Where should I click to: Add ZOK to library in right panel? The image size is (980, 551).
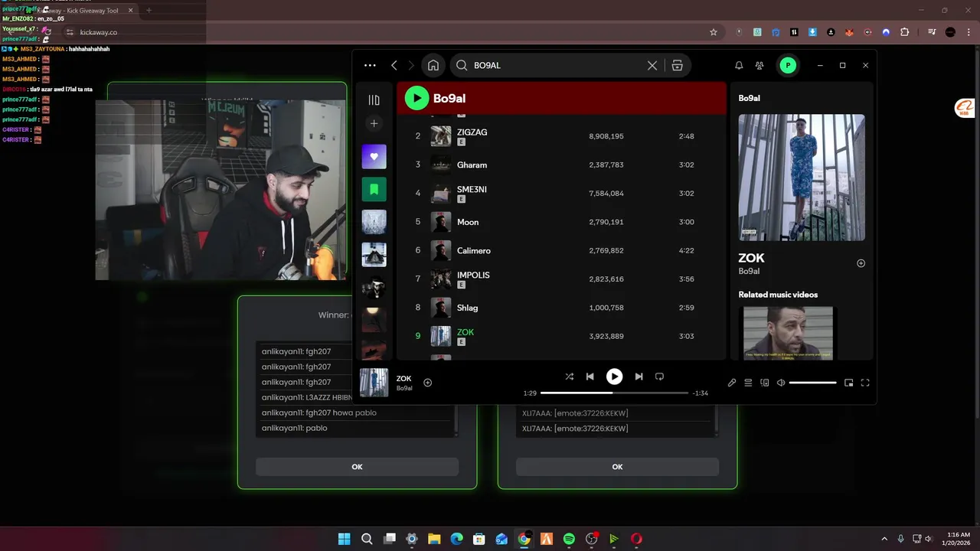tap(861, 263)
